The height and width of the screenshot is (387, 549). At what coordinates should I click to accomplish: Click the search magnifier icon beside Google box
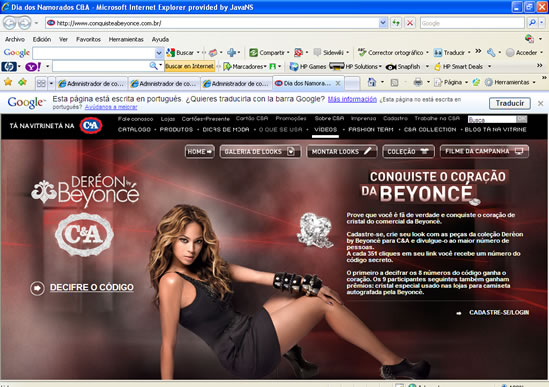pyautogui.click(x=533, y=23)
